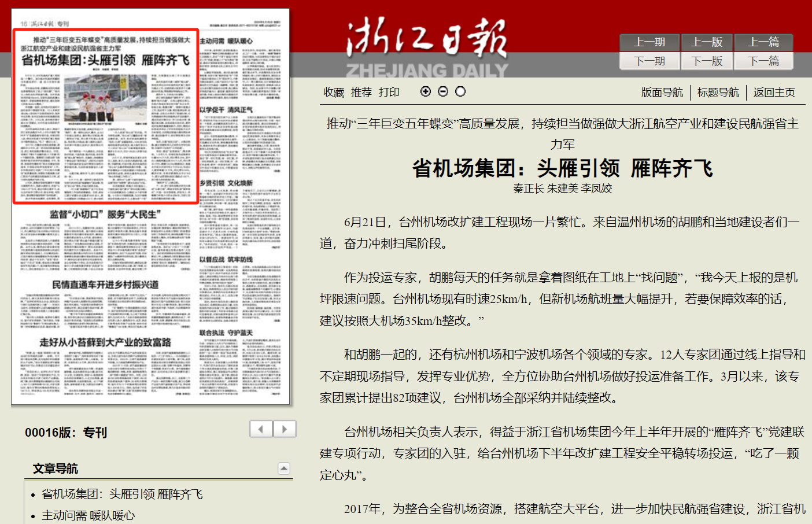Click the zoom-out minus circle icon
The height and width of the screenshot is (524, 812).
[x=443, y=91]
